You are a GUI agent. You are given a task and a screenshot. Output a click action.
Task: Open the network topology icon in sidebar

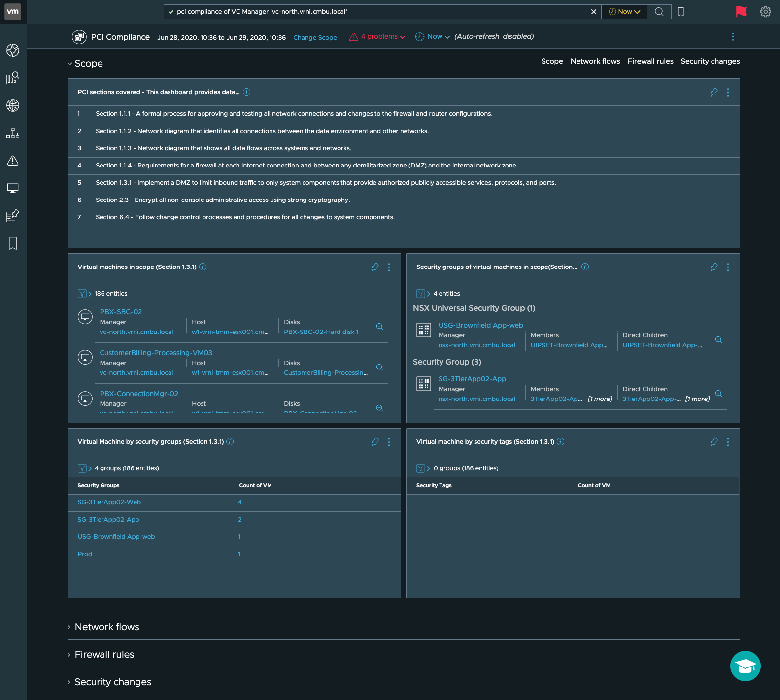coord(13,133)
